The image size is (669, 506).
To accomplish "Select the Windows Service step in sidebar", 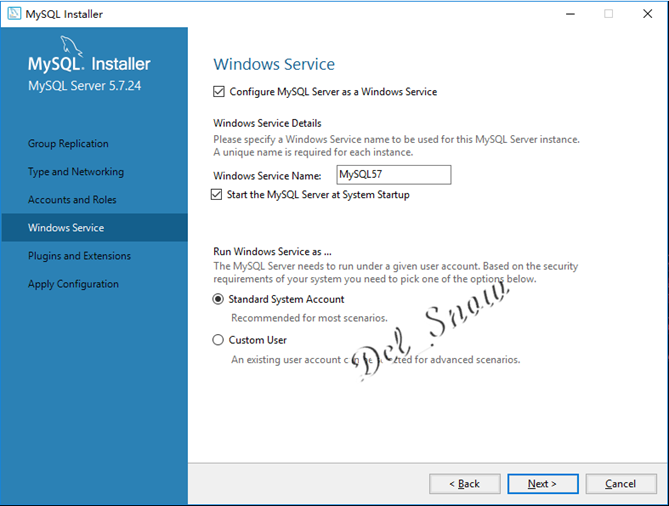I will pos(94,227).
